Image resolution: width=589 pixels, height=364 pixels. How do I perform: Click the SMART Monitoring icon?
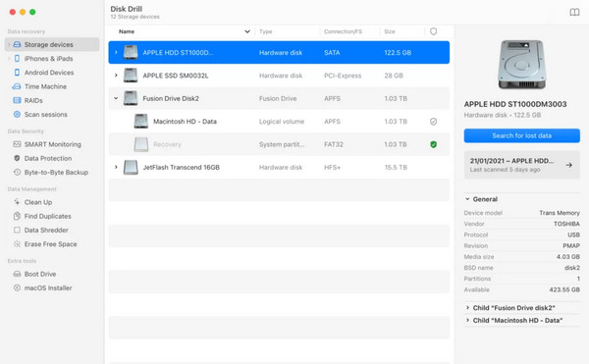17,144
